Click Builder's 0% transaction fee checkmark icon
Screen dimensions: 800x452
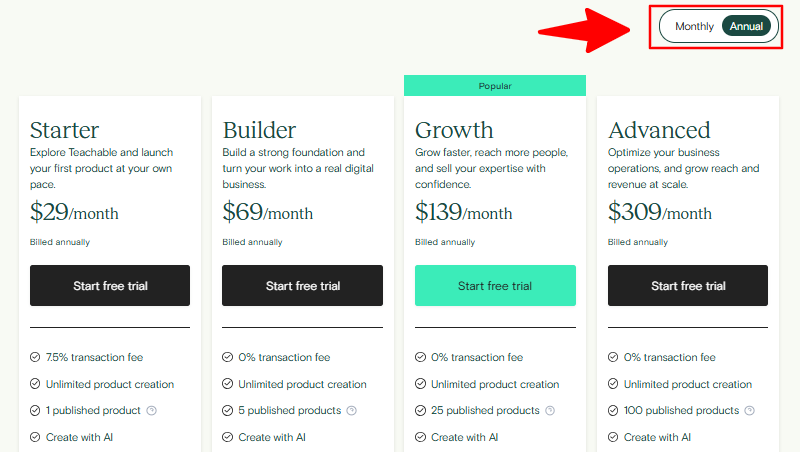point(228,357)
